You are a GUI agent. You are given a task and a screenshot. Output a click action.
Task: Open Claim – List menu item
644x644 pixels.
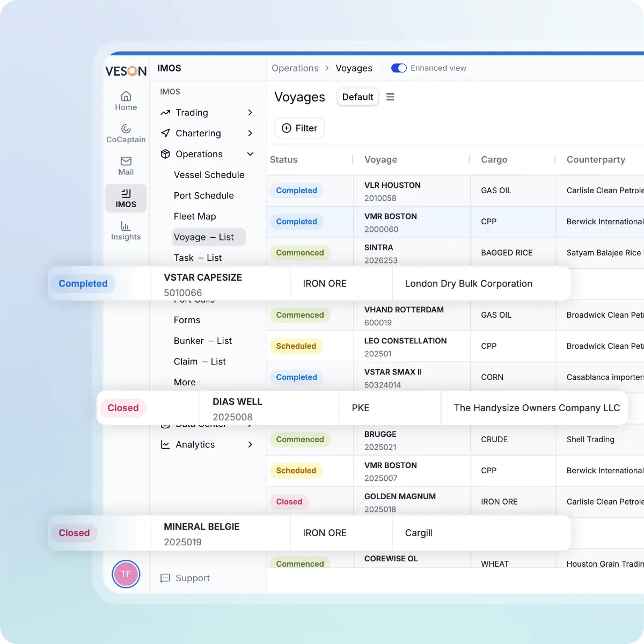click(200, 362)
